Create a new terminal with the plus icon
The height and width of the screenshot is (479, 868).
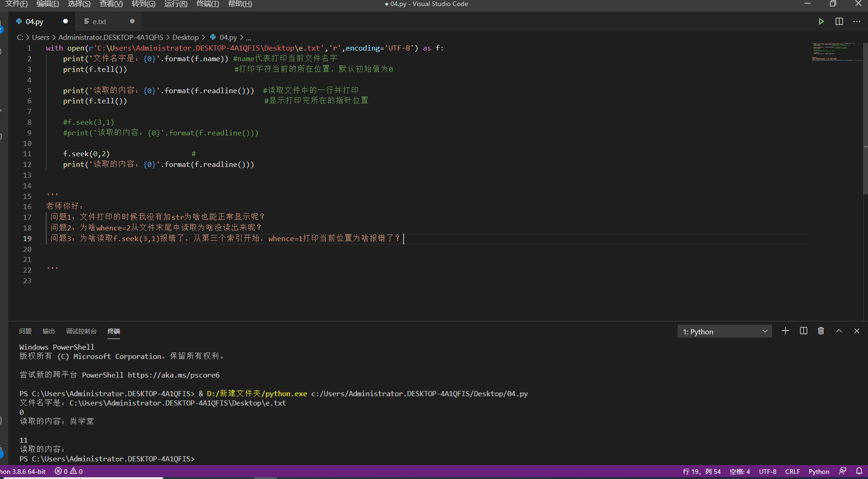pyautogui.click(x=786, y=331)
